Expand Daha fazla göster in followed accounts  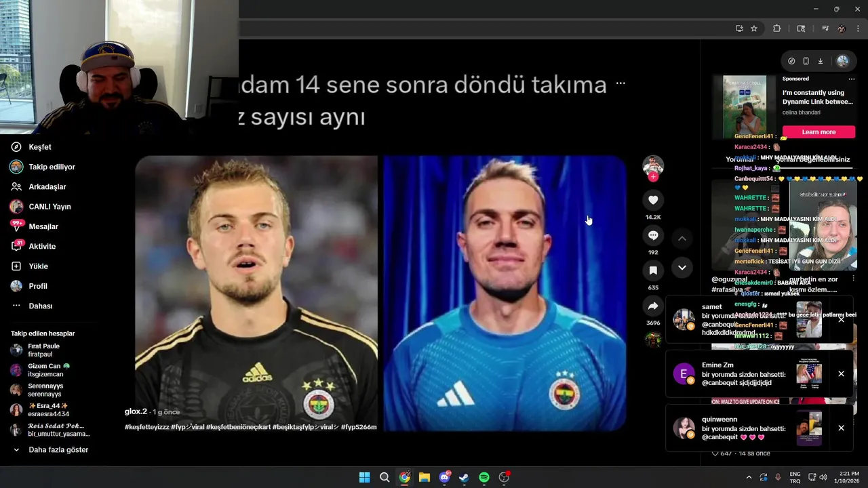[x=51, y=449]
